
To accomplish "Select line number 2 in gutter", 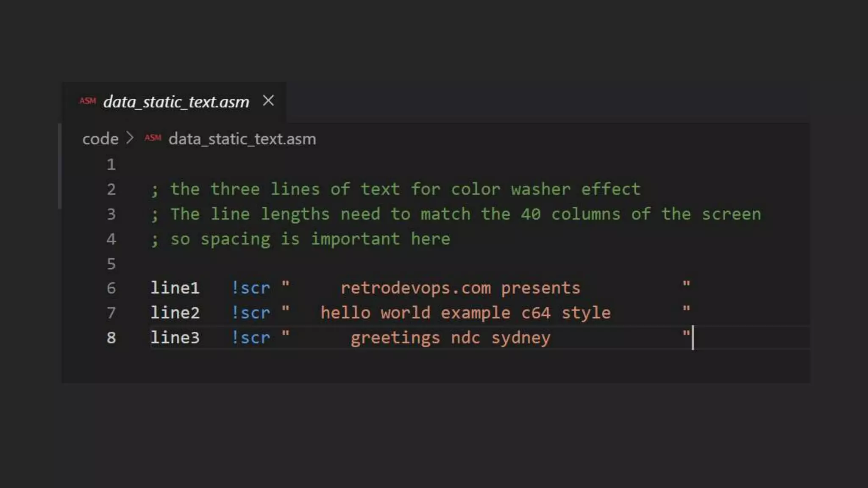I will (x=111, y=189).
